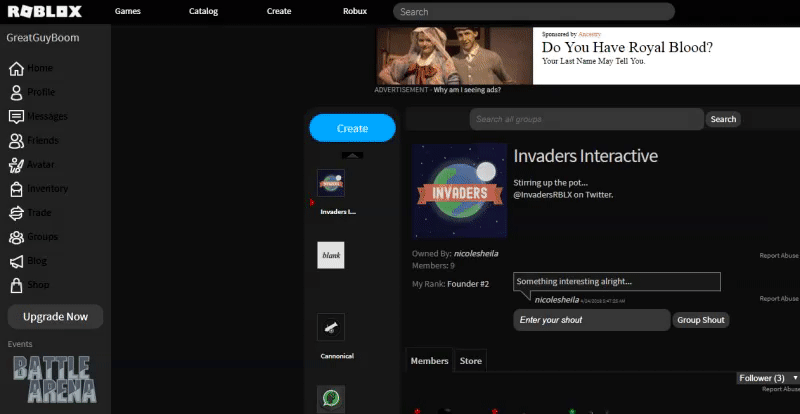Open owner nicolesheila profile link
Image resolution: width=800 pixels, height=414 pixels.
(476, 254)
